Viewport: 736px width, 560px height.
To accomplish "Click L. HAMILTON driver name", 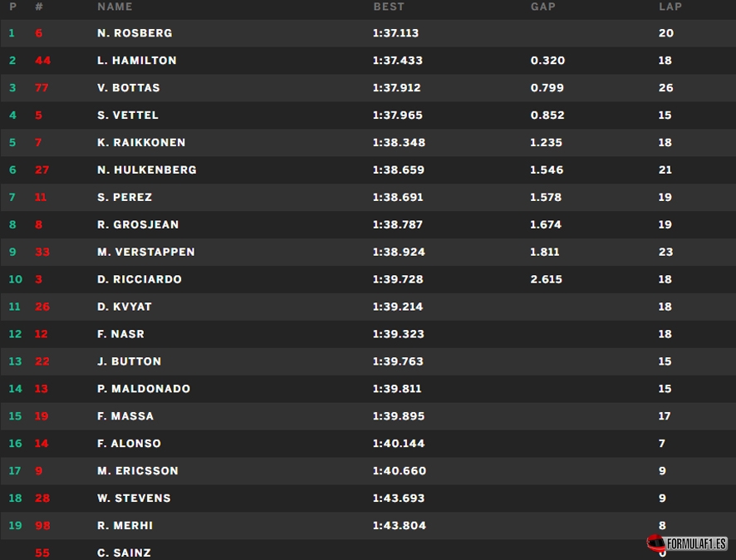I will click(x=136, y=60).
